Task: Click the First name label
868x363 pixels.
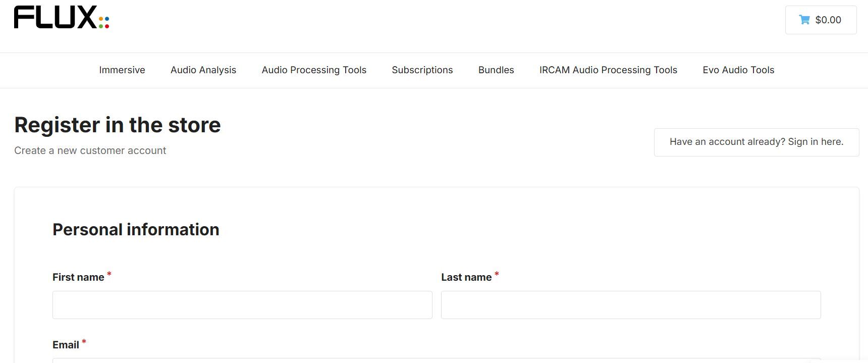Action: pos(78,277)
